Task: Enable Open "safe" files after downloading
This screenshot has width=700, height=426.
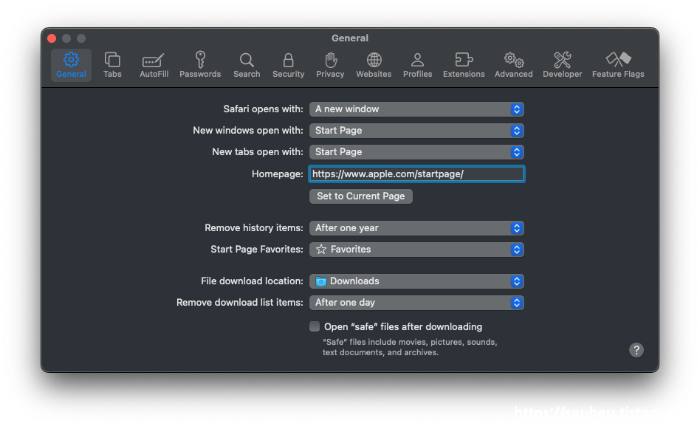Action: click(x=315, y=326)
